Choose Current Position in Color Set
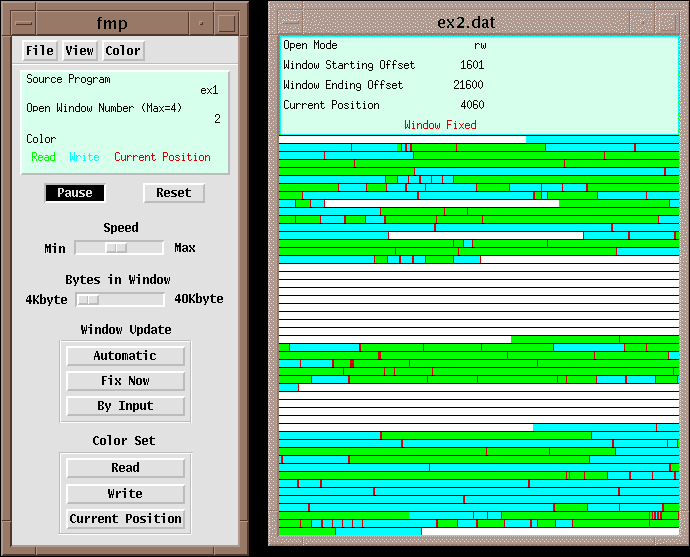This screenshot has width=690, height=557. 125,519
